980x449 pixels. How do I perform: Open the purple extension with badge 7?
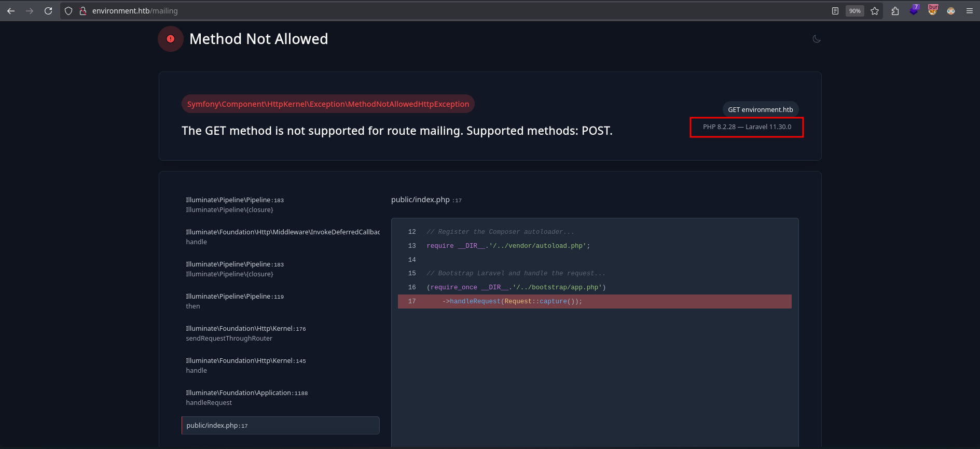coord(914,10)
